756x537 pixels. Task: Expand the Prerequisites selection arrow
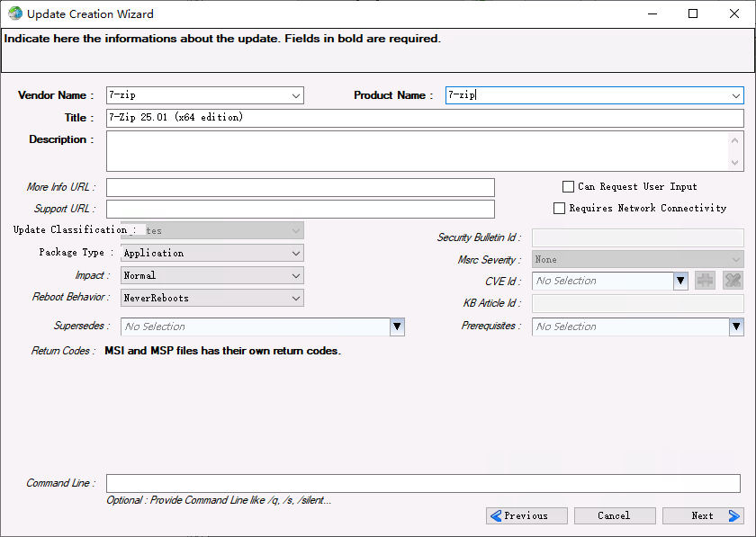(x=736, y=327)
